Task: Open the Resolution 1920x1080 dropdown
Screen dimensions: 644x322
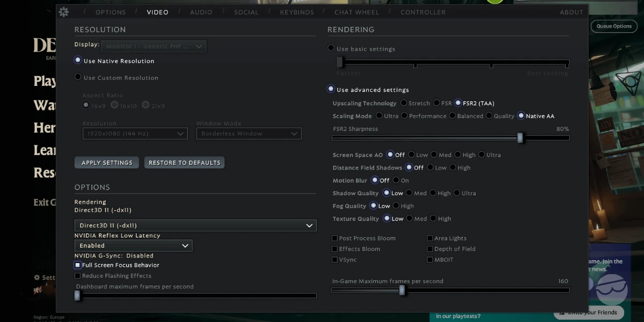Action: point(135,134)
